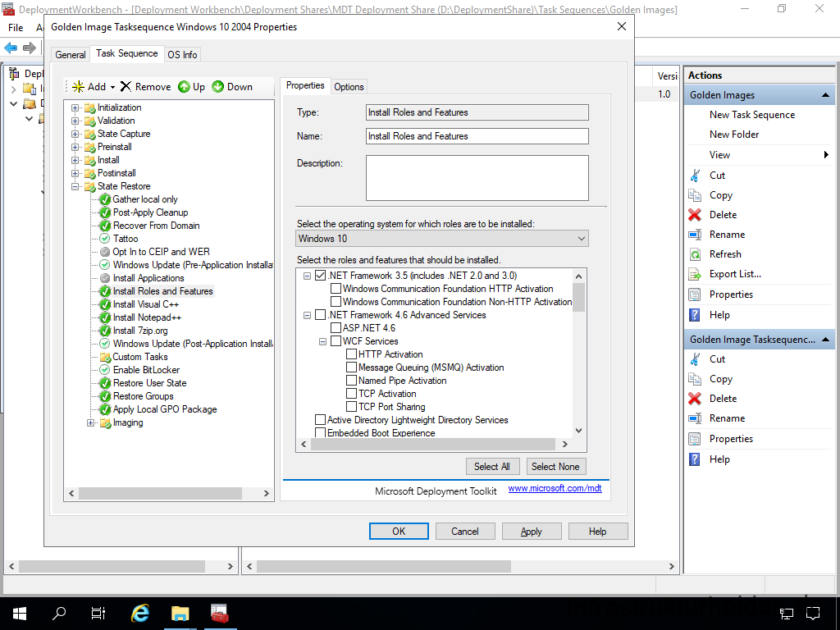This screenshot has height=630, width=840.
Task: Click the features list vertical scrollbar thumb
Action: 578,297
